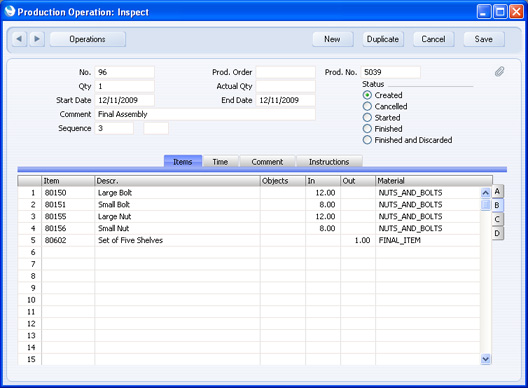528x388 pixels.
Task: Show flip C of the items grid
Action: (497, 219)
